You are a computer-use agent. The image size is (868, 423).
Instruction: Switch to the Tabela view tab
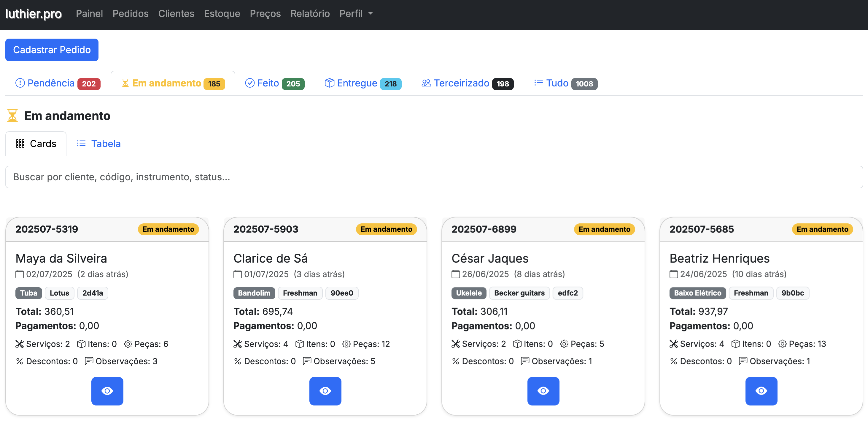98,144
